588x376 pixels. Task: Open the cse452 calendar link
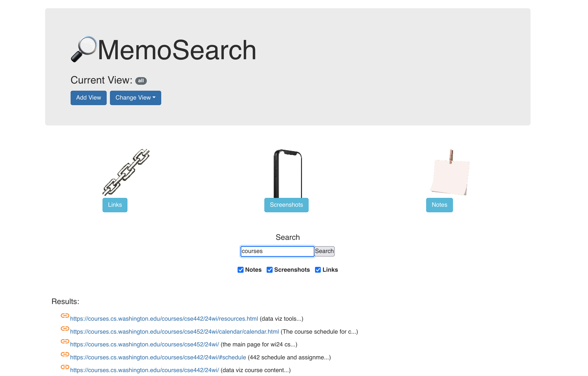pos(175,331)
